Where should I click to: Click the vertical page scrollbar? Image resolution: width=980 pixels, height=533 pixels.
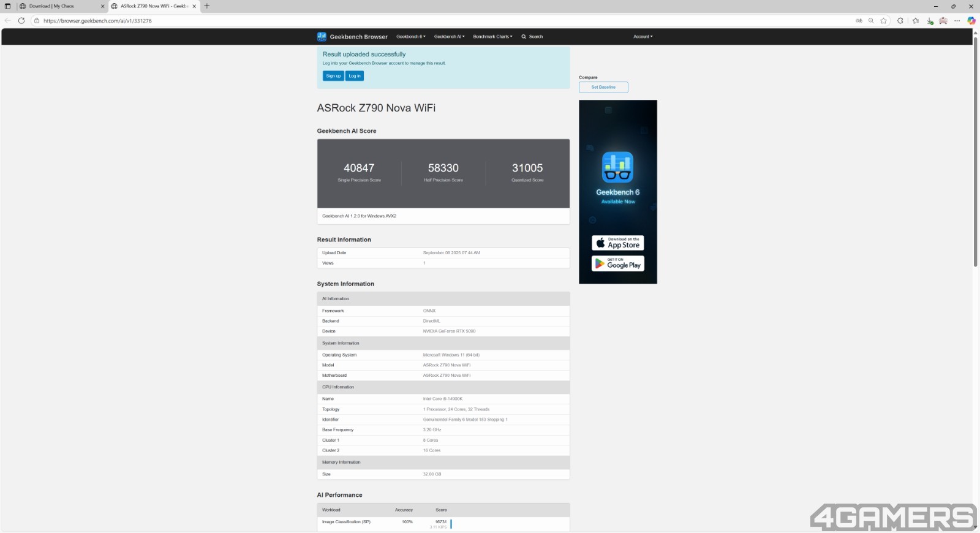click(975, 151)
